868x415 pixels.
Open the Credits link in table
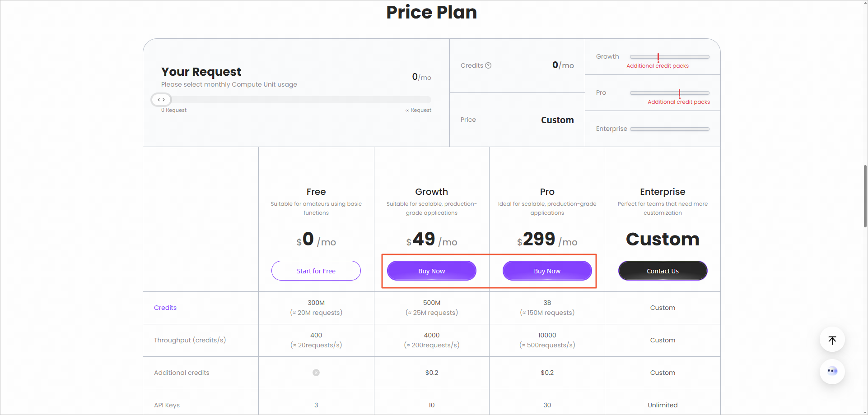[x=165, y=308]
